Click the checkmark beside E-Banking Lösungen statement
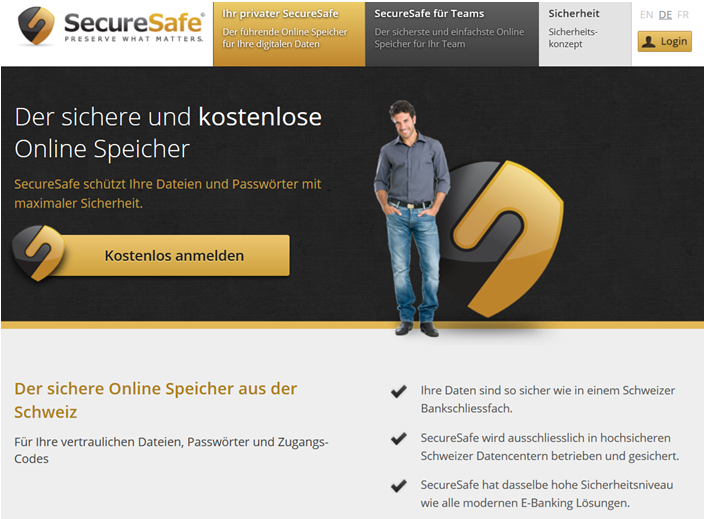This screenshot has height=519, width=704. coord(399,486)
